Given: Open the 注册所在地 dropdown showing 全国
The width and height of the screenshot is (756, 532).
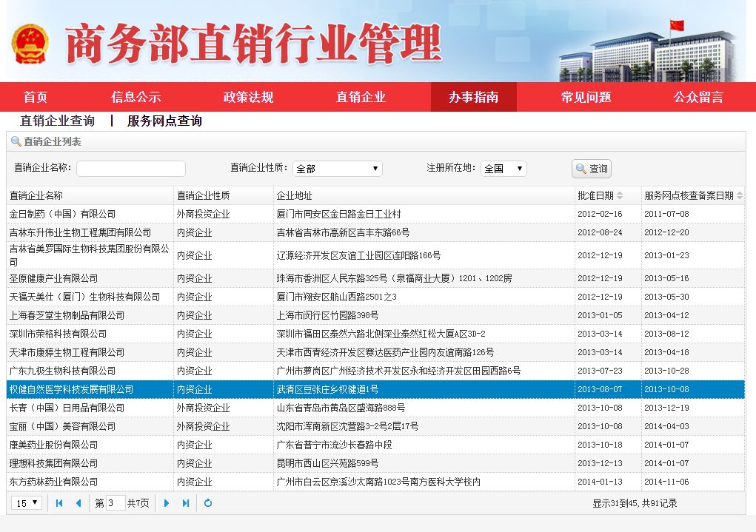Looking at the screenshot, I should pyautogui.click(x=504, y=169).
